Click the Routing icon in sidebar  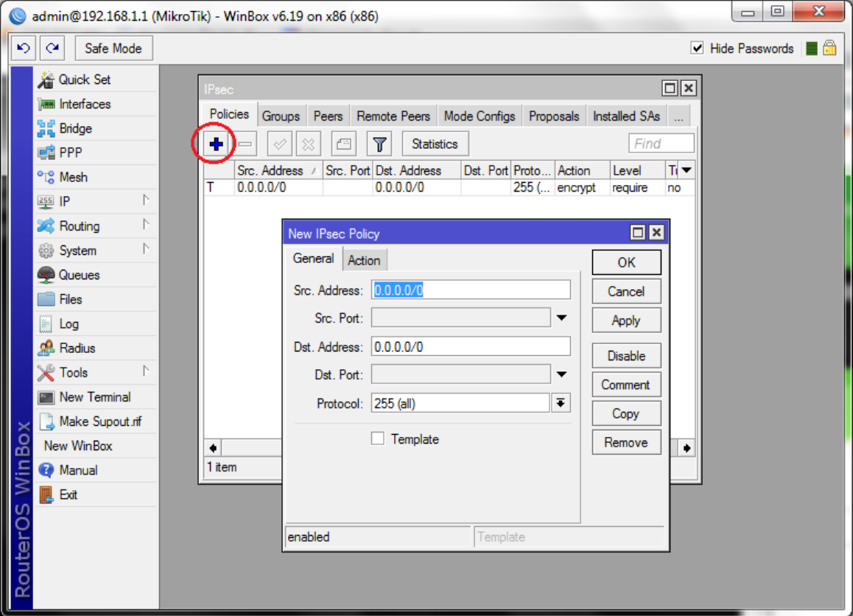[46, 225]
